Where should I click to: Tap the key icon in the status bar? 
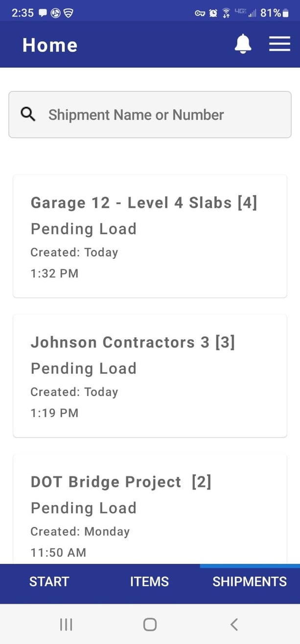200,13
